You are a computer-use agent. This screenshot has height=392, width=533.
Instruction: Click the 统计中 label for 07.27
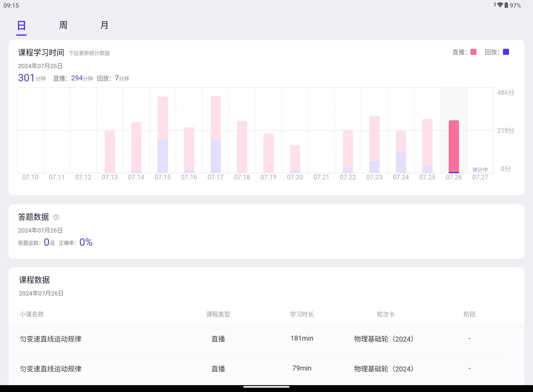(x=480, y=170)
